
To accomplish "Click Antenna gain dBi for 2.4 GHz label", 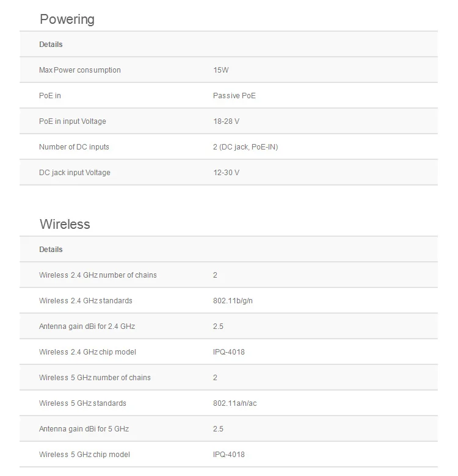I will [87, 326].
